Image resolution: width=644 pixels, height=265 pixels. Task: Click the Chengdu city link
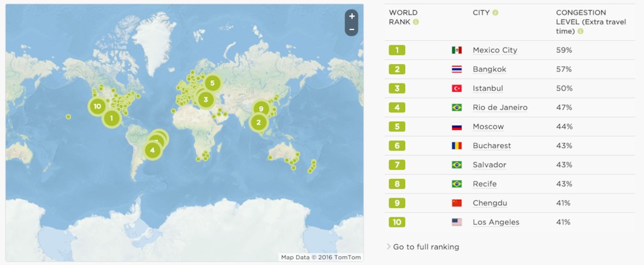pos(490,203)
